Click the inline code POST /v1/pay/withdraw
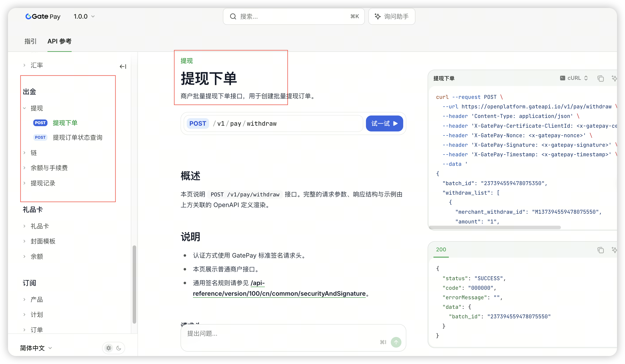625x364 pixels. pos(245,194)
